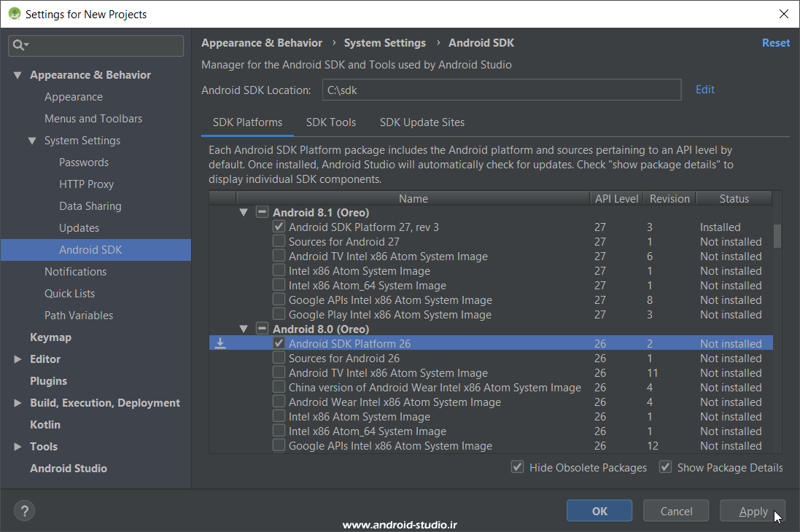
Task: Check Sources for Android 26
Action: [x=279, y=358]
